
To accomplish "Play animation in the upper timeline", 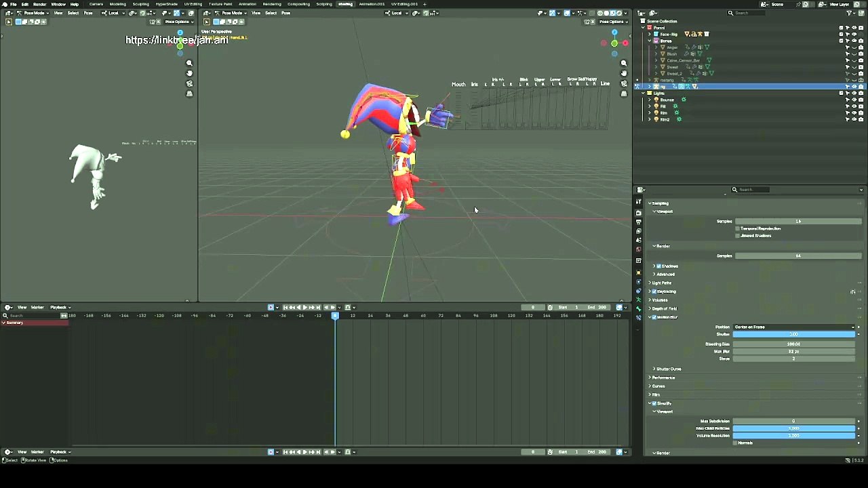I will (304, 308).
